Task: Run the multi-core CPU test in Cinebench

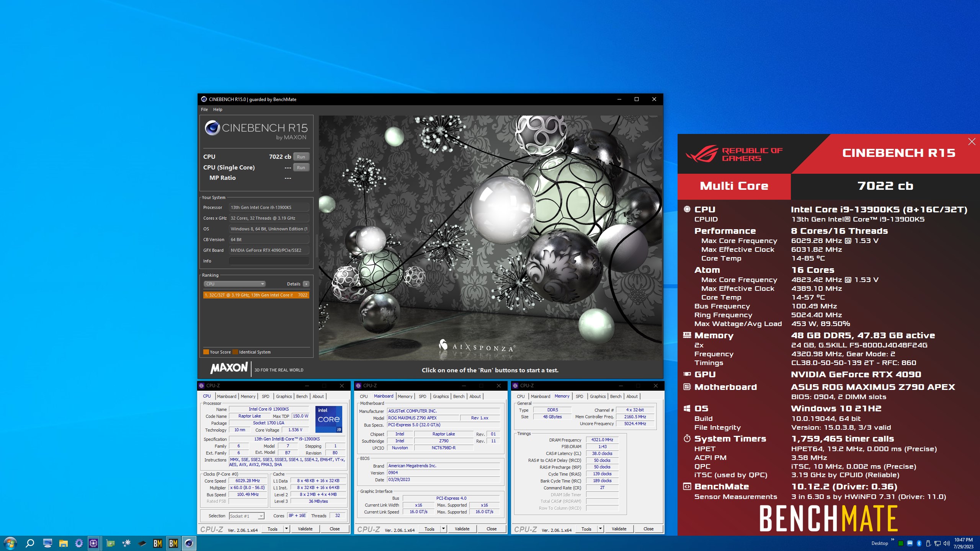Action: click(301, 157)
